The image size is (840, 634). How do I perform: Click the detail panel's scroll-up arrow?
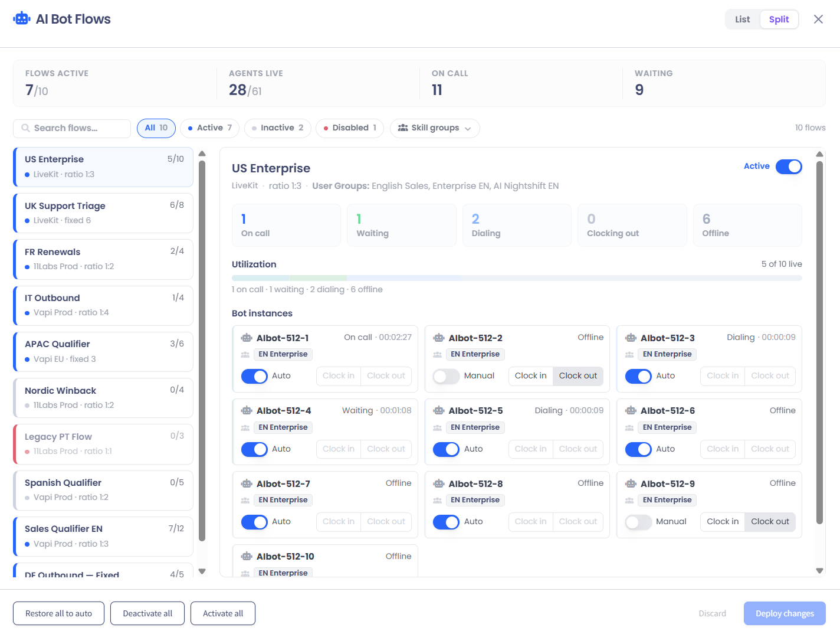click(x=819, y=154)
